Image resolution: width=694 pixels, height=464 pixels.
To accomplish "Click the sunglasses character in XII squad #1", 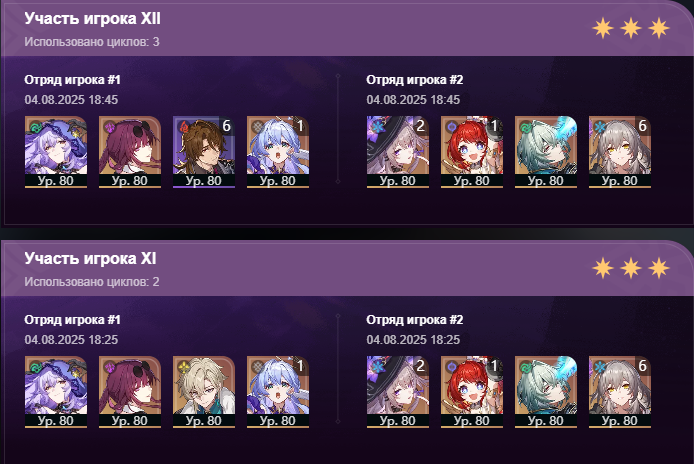I will 130,152.
